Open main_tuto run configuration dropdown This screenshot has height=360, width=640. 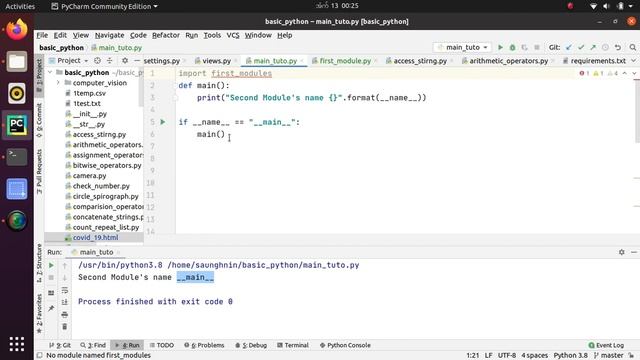click(x=463, y=47)
